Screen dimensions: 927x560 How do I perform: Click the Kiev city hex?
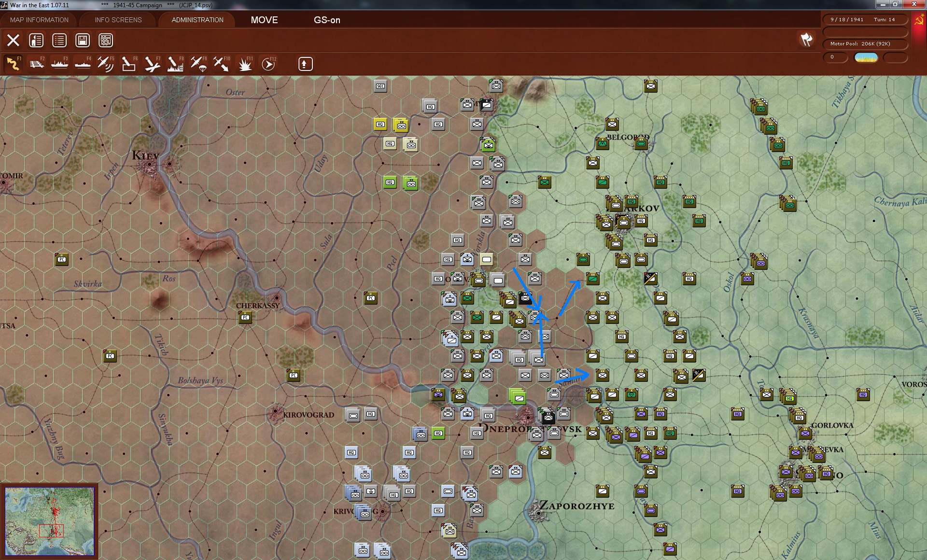point(150,164)
